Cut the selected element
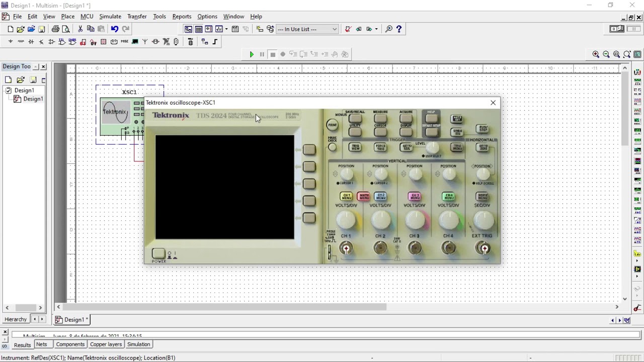The width and height of the screenshot is (644, 362). point(80,29)
